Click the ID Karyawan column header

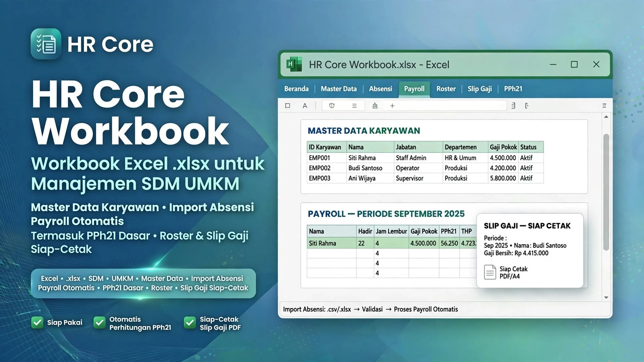coord(326,147)
